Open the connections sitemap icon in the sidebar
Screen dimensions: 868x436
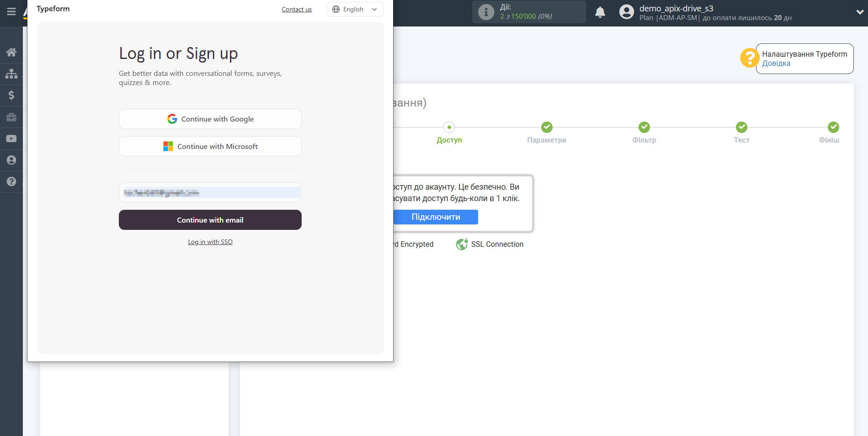11,74
